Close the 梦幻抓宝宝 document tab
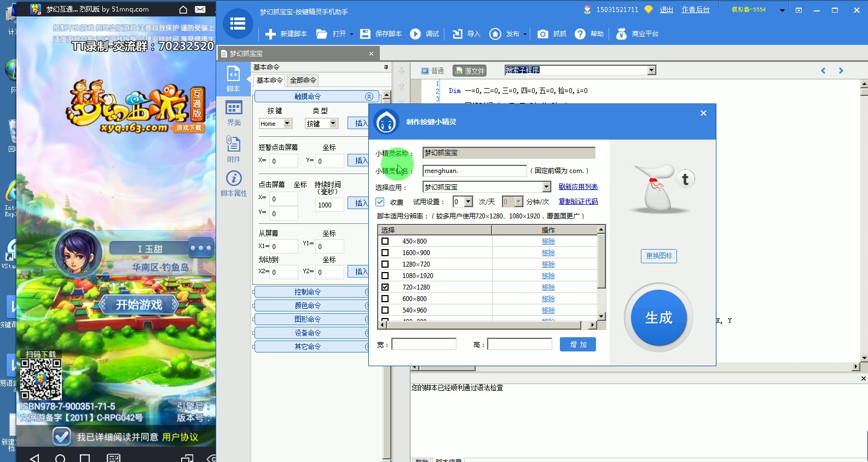 click(371, 54)
